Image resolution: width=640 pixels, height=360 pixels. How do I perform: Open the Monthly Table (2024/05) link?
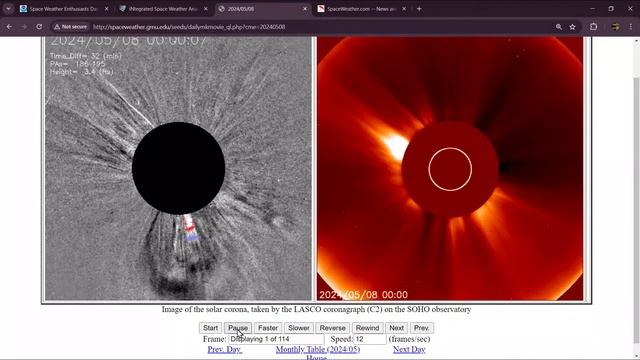(x=318, y=349)
